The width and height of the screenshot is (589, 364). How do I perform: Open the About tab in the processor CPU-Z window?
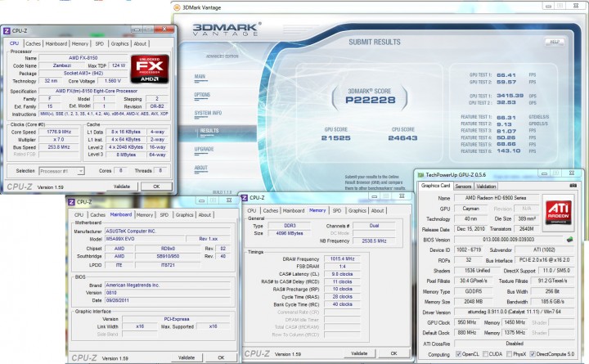coord(140,43)
